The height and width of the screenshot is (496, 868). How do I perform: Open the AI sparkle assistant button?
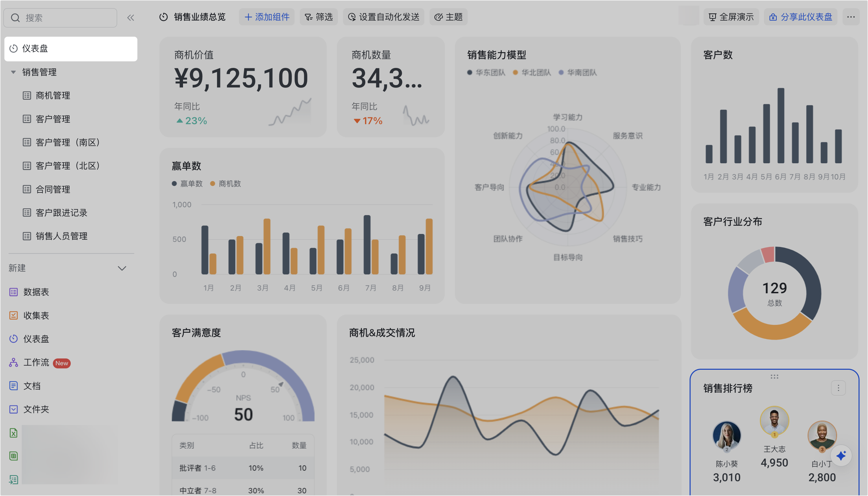point(841,456)
